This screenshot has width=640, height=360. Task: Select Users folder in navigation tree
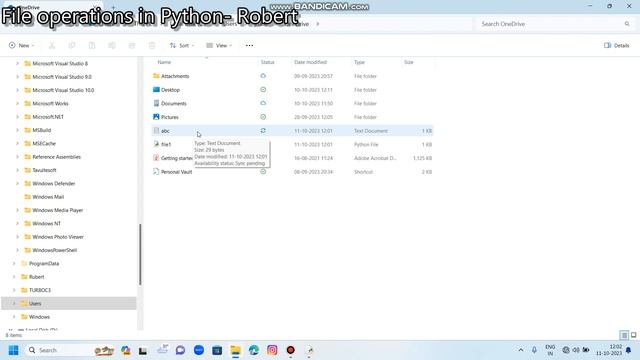pos(69,303)
